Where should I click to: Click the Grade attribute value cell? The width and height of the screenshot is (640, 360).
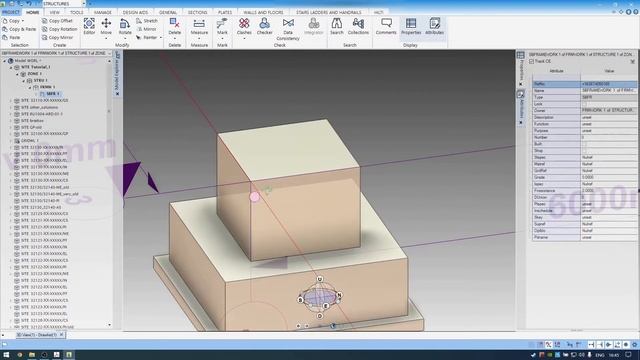click(x=609, y=177)
